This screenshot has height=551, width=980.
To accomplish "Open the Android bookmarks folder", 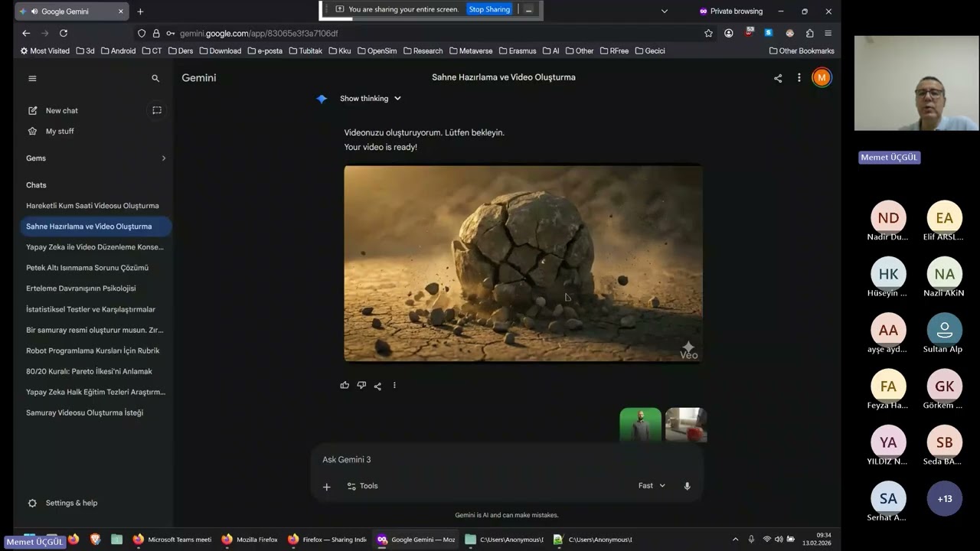I will click(118, 51).
